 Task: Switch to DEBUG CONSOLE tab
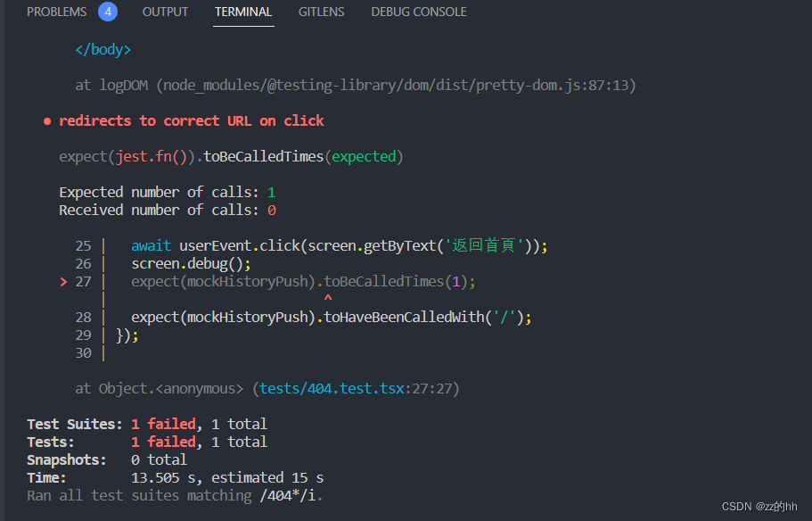(x=418, y=12)
